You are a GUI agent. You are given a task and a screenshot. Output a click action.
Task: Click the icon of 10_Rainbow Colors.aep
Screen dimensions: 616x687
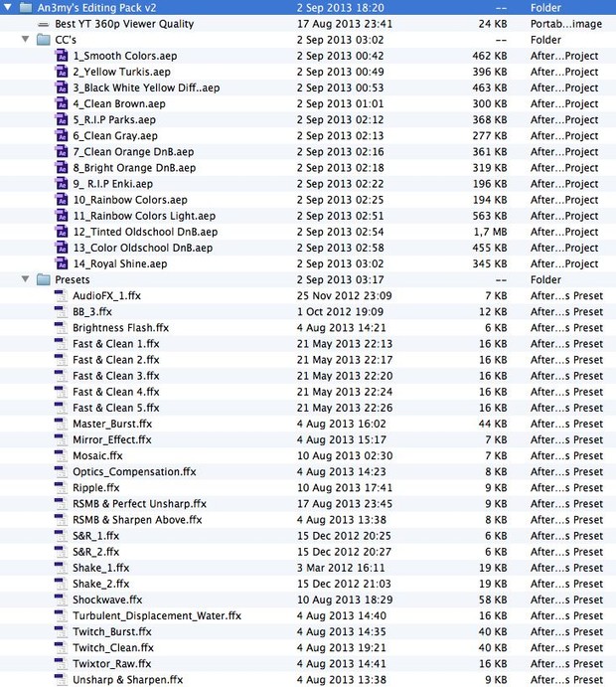pos(62,200)
